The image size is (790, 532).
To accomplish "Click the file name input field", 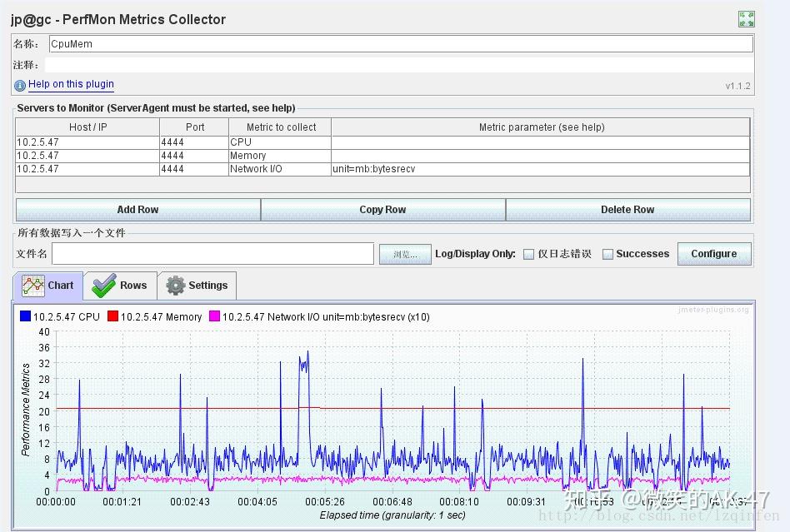I will [x=212, y=254].
